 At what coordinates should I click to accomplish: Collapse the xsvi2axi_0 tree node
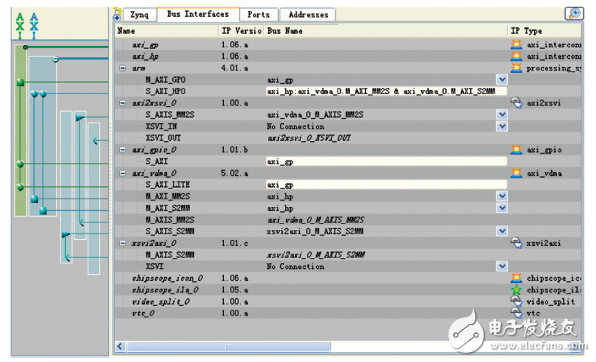[x=122, y=243]
